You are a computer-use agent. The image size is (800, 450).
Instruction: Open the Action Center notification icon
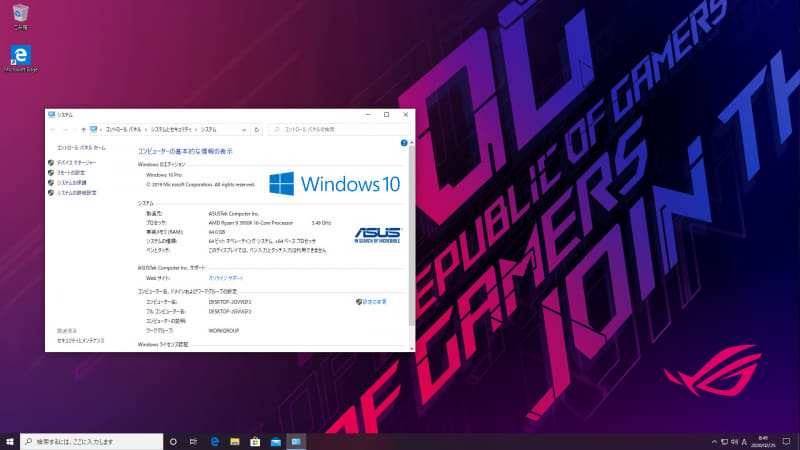pyautogui.click(x=786, y=442)
